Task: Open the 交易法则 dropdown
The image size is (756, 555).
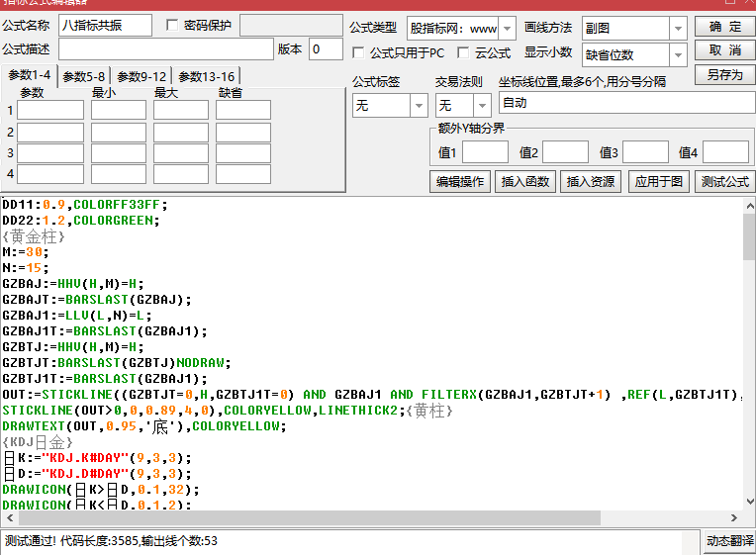Action: 482,105
